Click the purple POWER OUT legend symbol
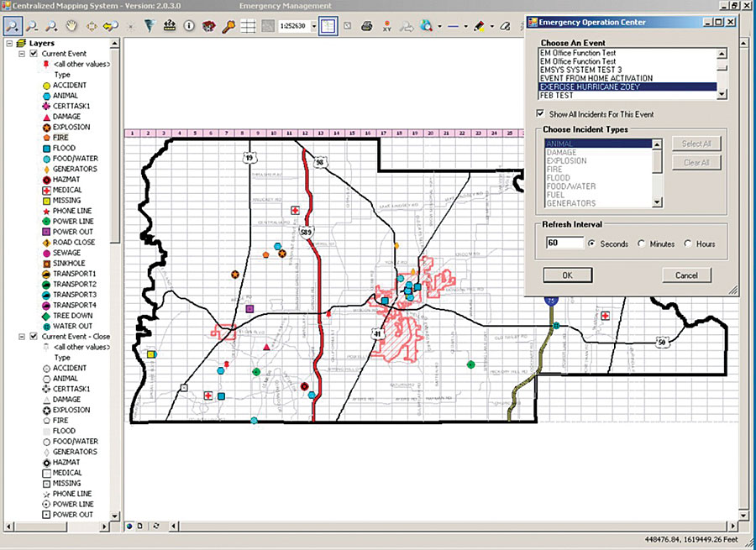Image resolution: width=756 pixels, height=550 pixels. pos(46,232)
